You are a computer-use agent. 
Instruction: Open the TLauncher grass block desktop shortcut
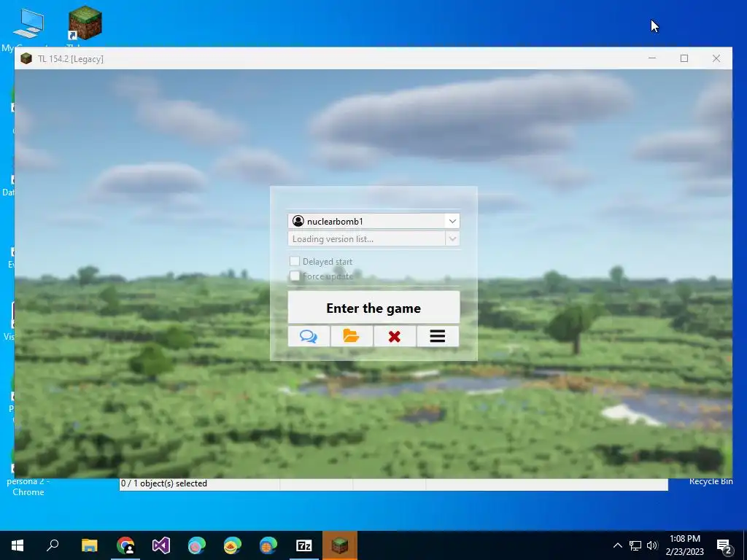point(85,23)
